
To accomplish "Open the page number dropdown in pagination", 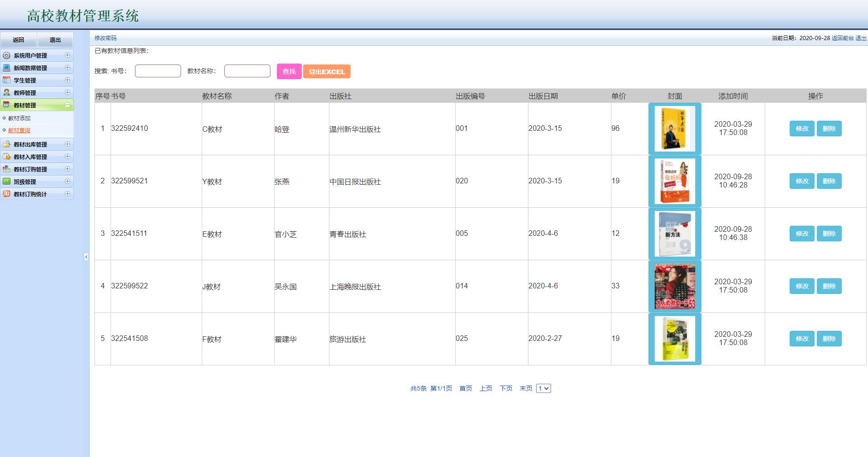I will point(544,388).
